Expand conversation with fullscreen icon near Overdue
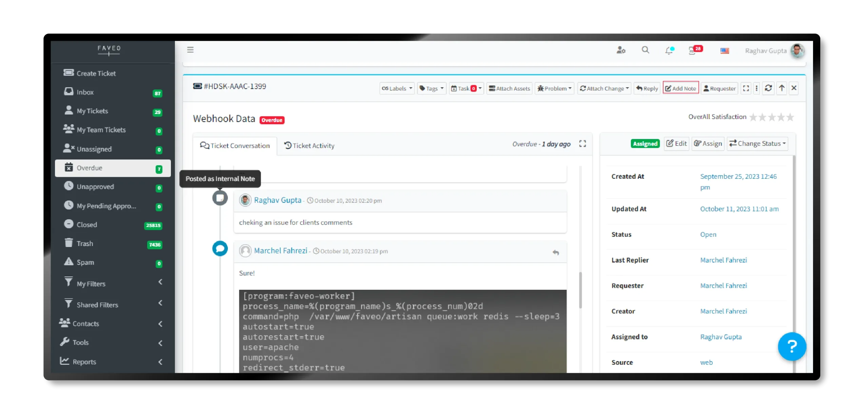Screen dimensions: 868x418 [583, 144]
